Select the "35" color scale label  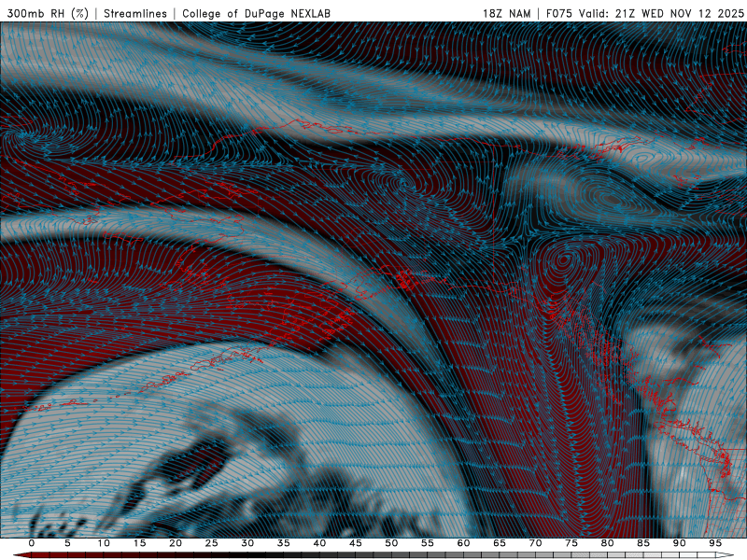284,543
